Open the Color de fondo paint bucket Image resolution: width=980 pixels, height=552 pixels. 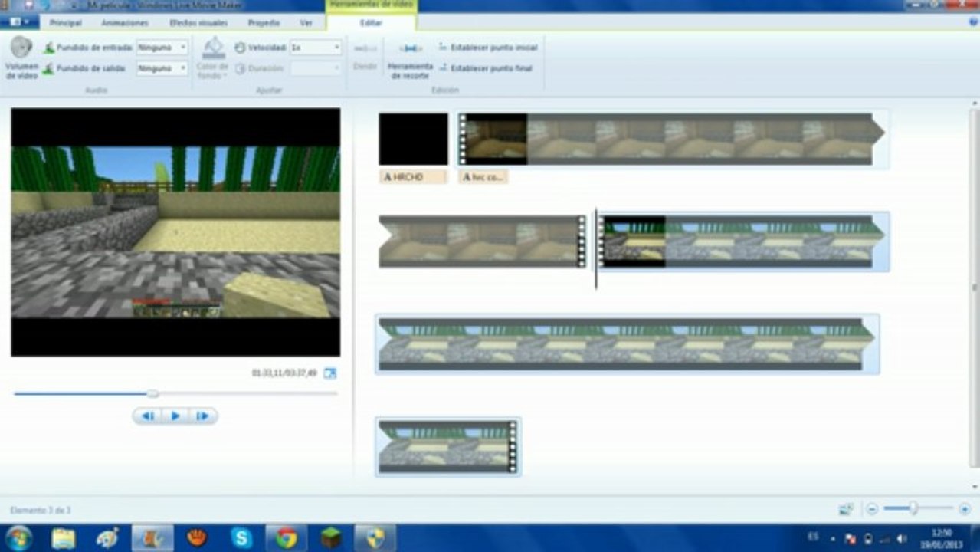tap(213, 48)
